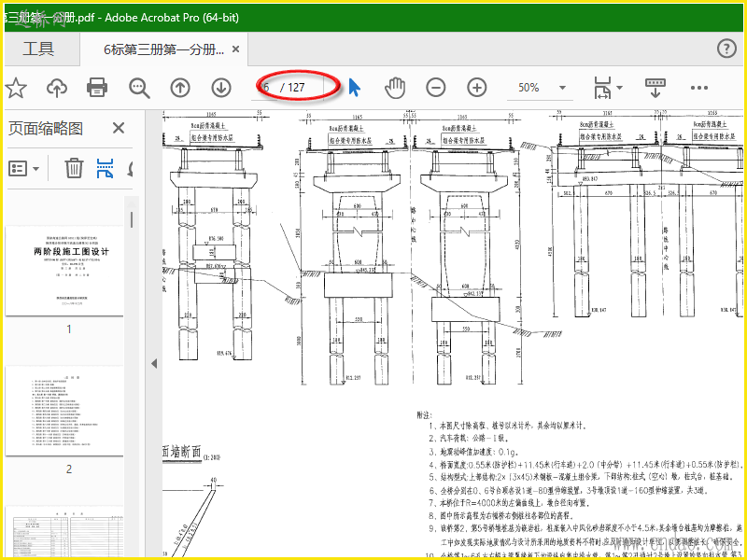Select the page 1 thumbnail
This screenshot has width=747, height=560.
(x=64, y=271)
